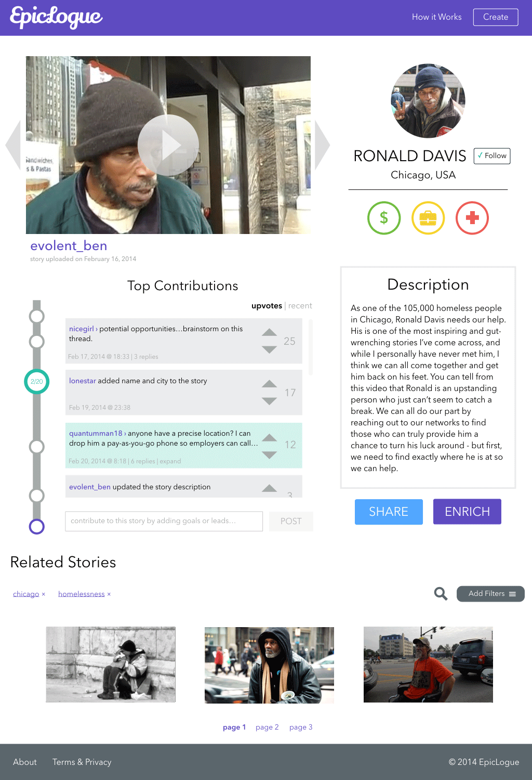Open How it Works in header
The image size is (532, 780).
click(437, 17)
